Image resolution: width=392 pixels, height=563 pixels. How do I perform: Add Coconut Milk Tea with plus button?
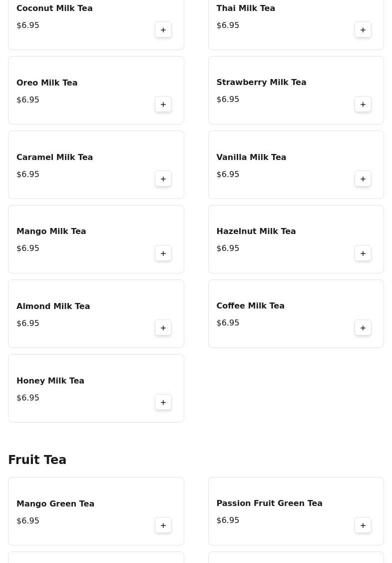click(163, 30)
